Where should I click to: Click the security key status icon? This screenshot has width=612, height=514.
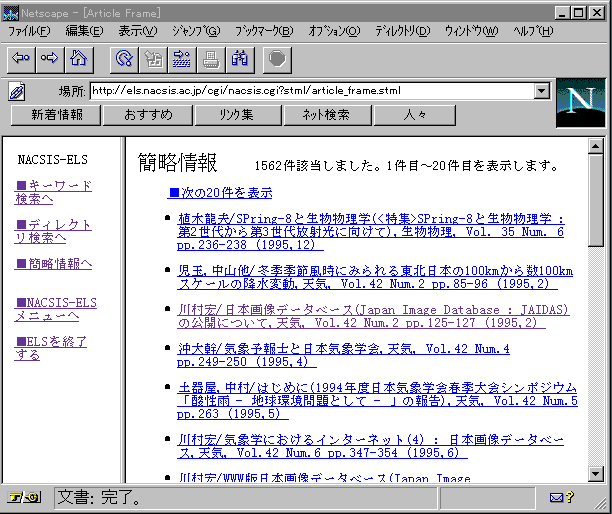point(24,498)
